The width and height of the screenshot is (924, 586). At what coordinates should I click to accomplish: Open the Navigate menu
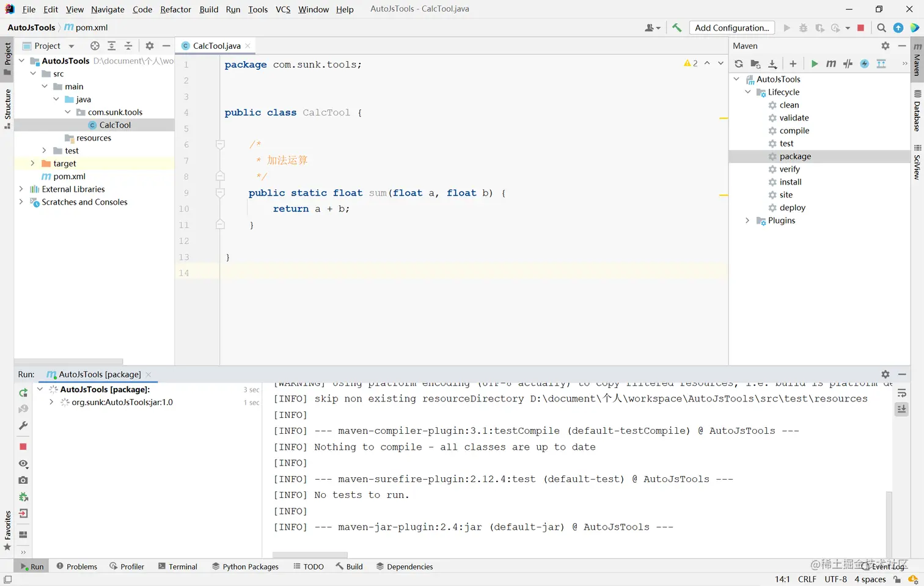(108, 9)
